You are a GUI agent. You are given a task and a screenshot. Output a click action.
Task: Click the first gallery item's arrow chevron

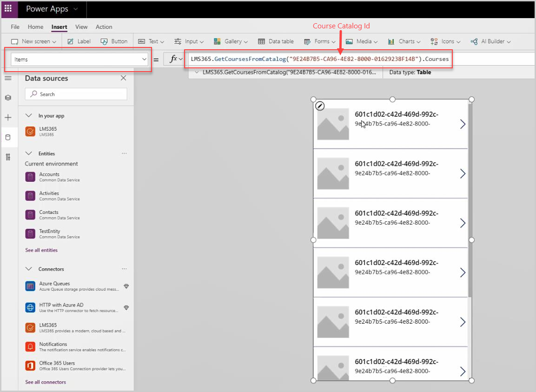click(462, 124)
